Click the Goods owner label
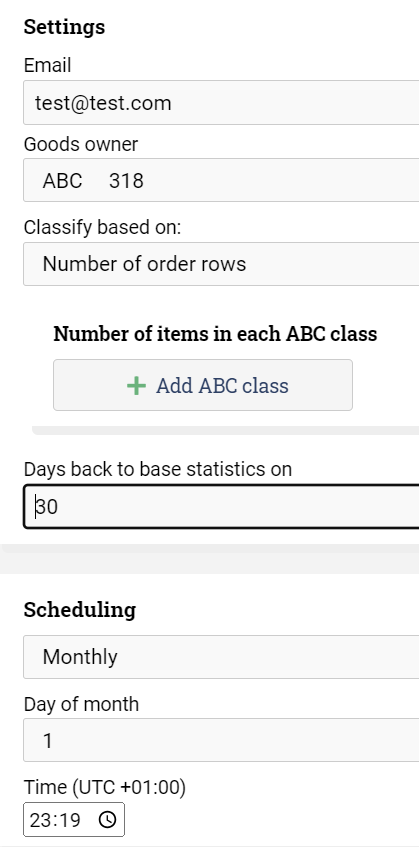The image size is (419, 847). [81, 144]
